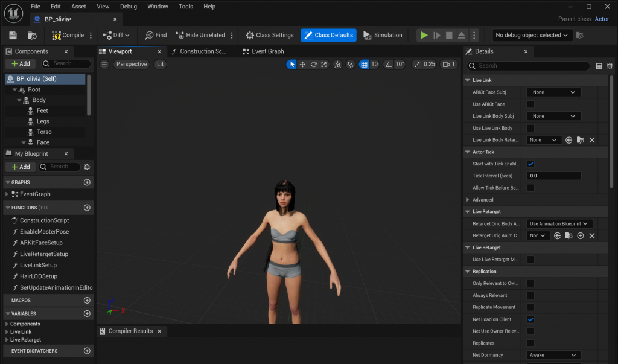The height and width of the screenshot is (364, 618).
Task: Click the Tick Interval input field
Action: [x=553, y=176]
